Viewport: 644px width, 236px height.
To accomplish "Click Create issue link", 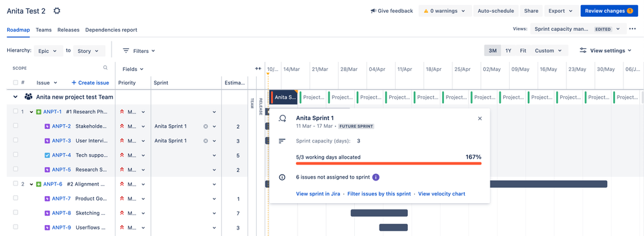I will point(90,83).
